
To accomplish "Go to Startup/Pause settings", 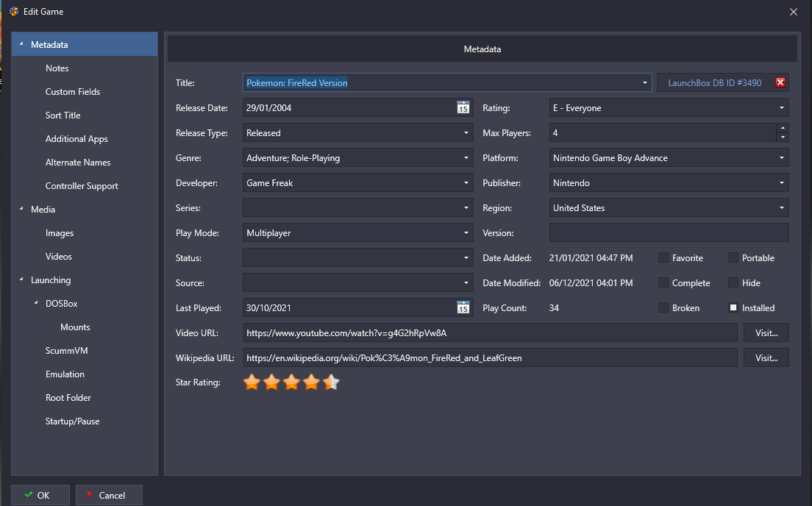I will (x=73, y=421).
